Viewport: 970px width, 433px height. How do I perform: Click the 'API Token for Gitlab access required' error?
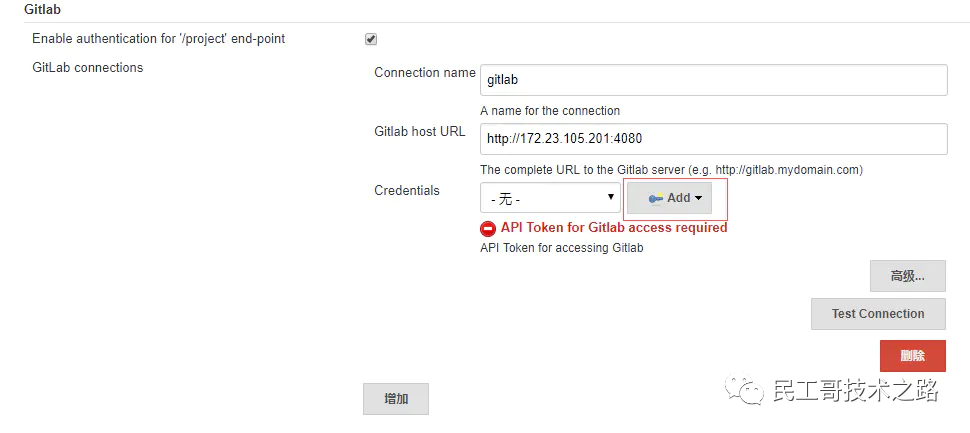tap(614, 228)
